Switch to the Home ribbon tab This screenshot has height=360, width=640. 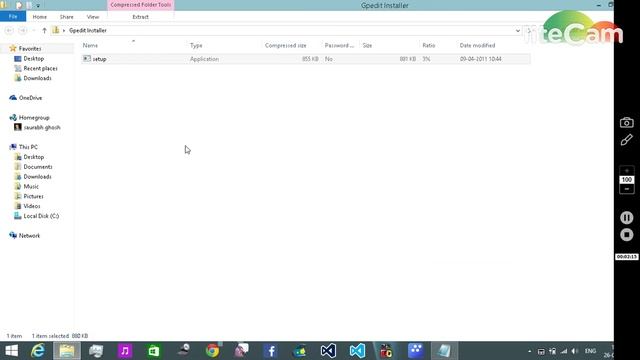(40, 17)
